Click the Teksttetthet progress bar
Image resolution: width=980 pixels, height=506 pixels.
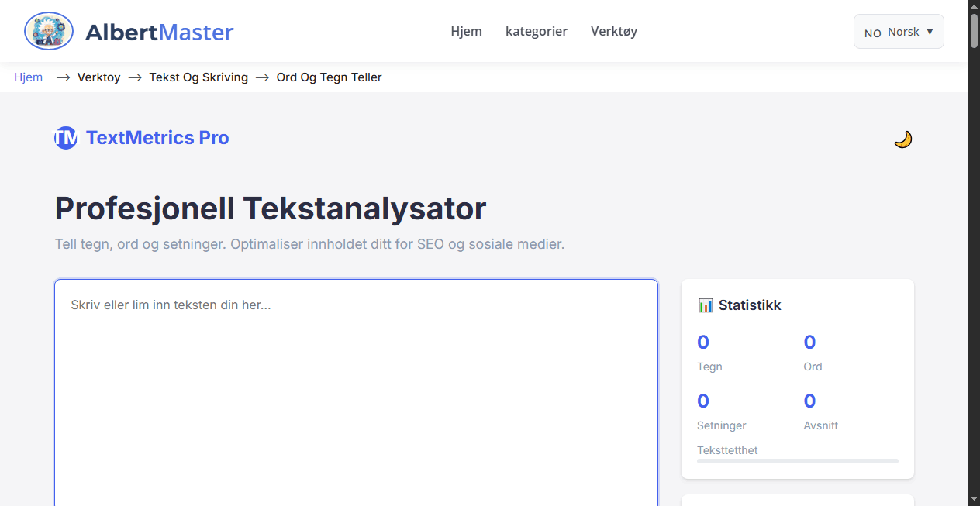797,461
